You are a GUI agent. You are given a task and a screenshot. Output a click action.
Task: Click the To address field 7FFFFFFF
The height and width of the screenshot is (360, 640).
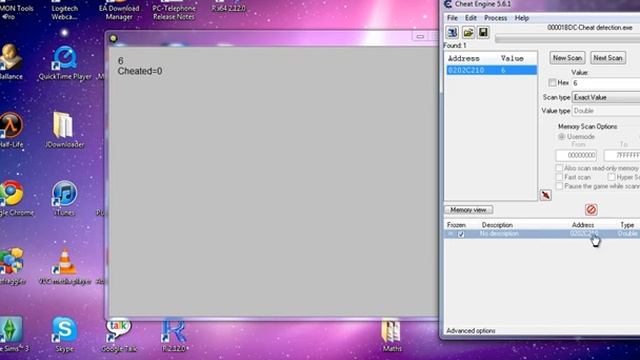(x=622, y=156)
